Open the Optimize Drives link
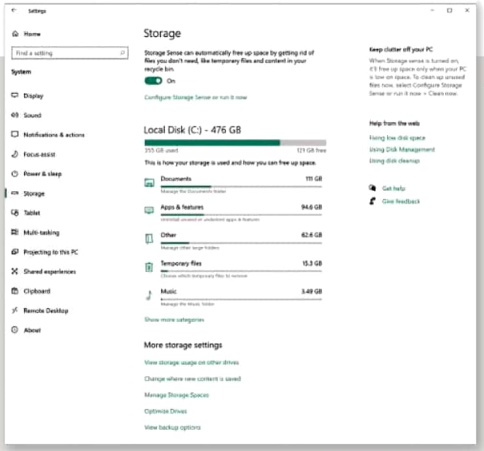The width and height of the screenshot is (484, 451). click(x=165, y=411)
